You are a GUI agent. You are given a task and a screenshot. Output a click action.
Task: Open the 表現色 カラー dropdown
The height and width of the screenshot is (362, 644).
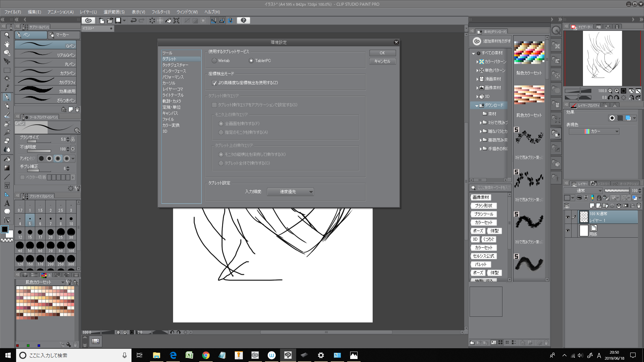click(x=594, y=131)
